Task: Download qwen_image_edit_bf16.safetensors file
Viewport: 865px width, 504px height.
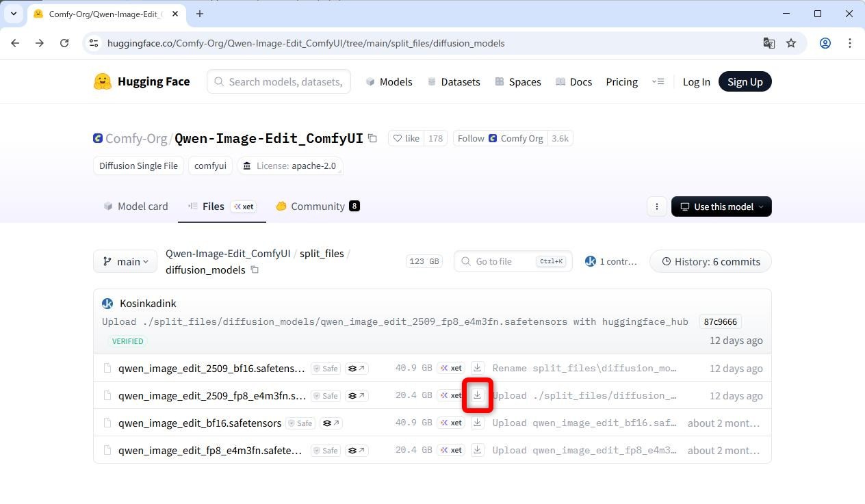Action: (x=477, y=423)
